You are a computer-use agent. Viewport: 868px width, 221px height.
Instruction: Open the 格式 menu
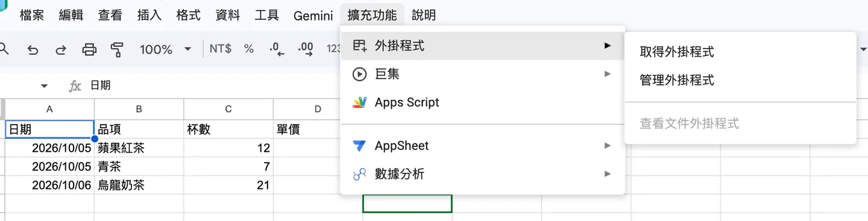(x=189, y=15)
